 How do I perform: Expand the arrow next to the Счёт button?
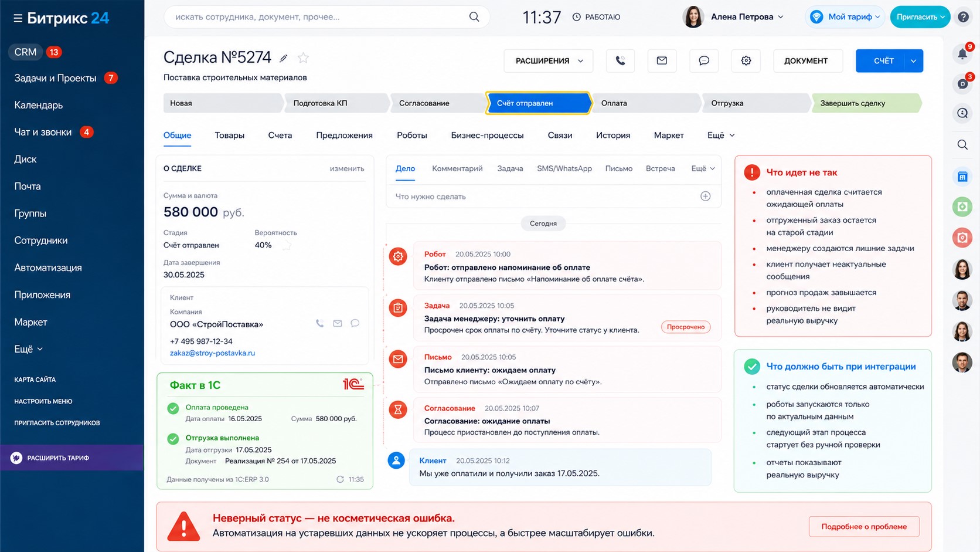[x=914, y=61]
